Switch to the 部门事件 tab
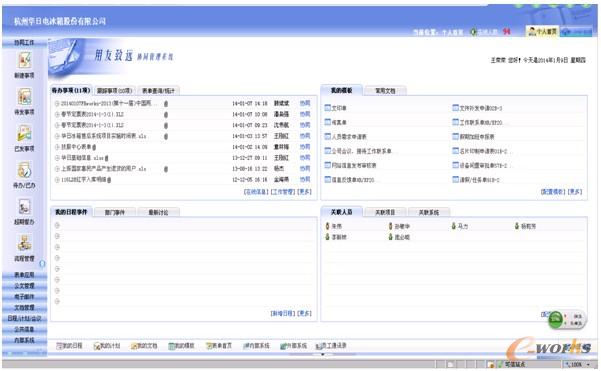601x371 pixels. [115, 212]
